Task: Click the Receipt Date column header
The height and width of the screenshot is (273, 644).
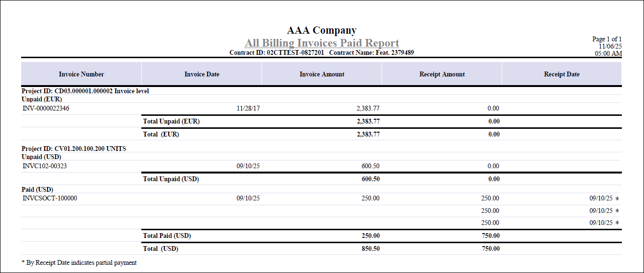Action: [561, 74]
